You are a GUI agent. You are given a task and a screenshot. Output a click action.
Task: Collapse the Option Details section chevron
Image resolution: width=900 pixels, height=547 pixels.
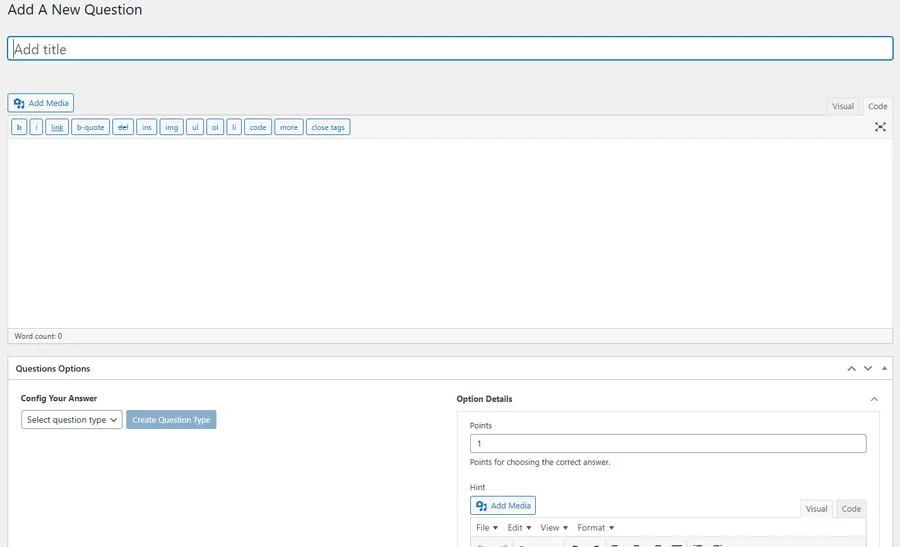[874, 399]
